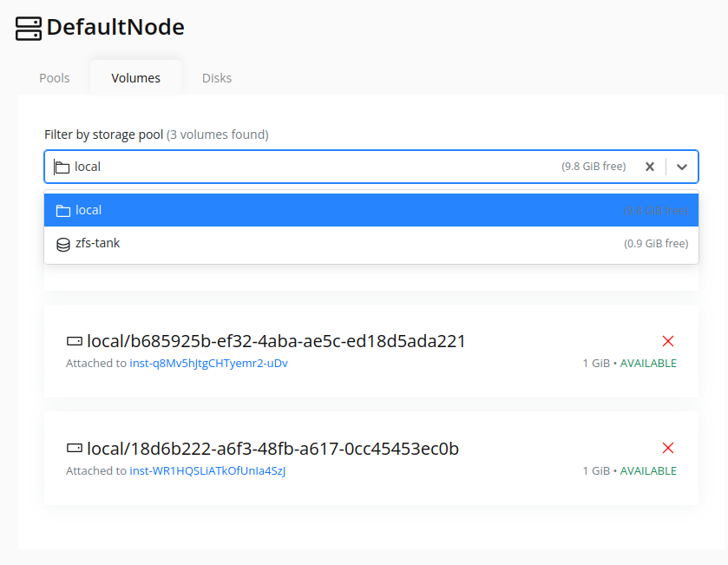Screen dimensions: 728x565
Task: Click the local/18d6b222-a6f3-48fb-a617-0cc45453ec0b volume title
Action: point(272,449)
